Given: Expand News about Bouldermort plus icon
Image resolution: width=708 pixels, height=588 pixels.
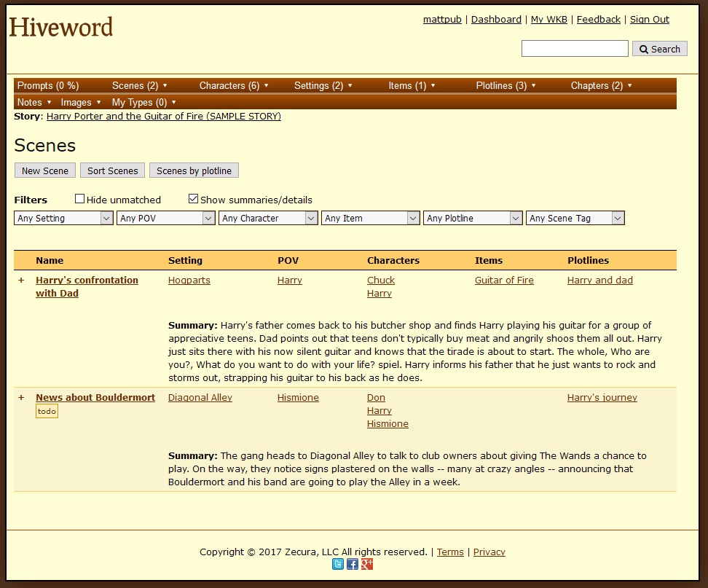Looking at the screenshot, I should 21,398.
